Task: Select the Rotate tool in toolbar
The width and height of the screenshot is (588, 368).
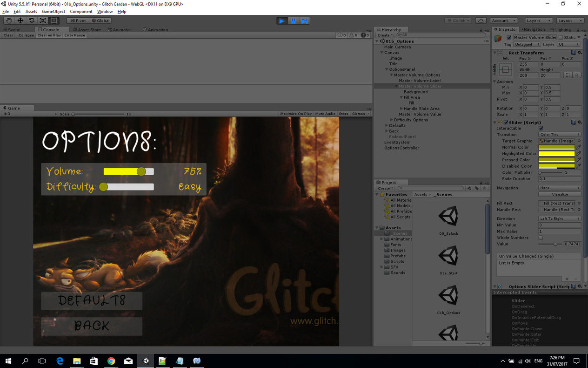Action: [x=32, y=20]
